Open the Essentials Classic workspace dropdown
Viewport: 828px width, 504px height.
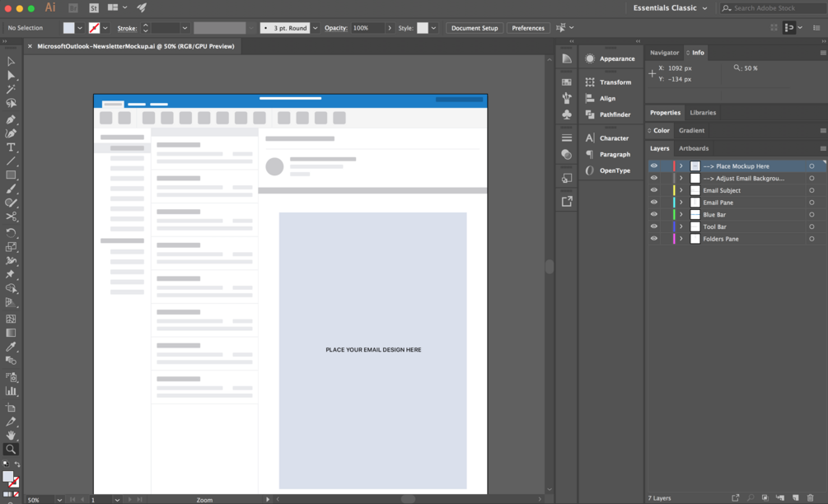[670, 8]
